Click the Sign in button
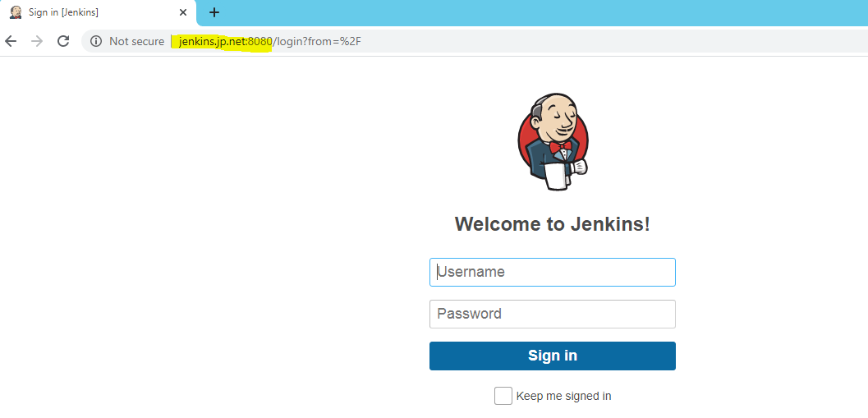This screenshot has width=868, height=418. tap(553, 356)
